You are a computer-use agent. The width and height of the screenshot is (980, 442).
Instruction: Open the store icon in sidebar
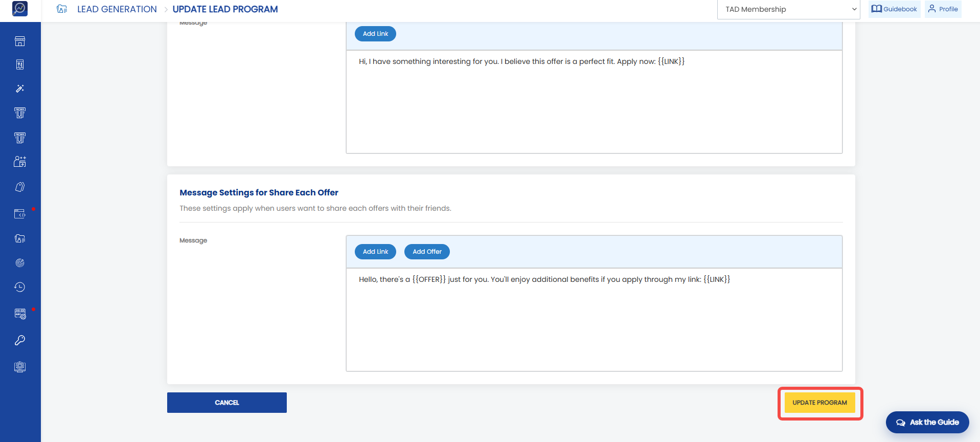pos(20,41)
